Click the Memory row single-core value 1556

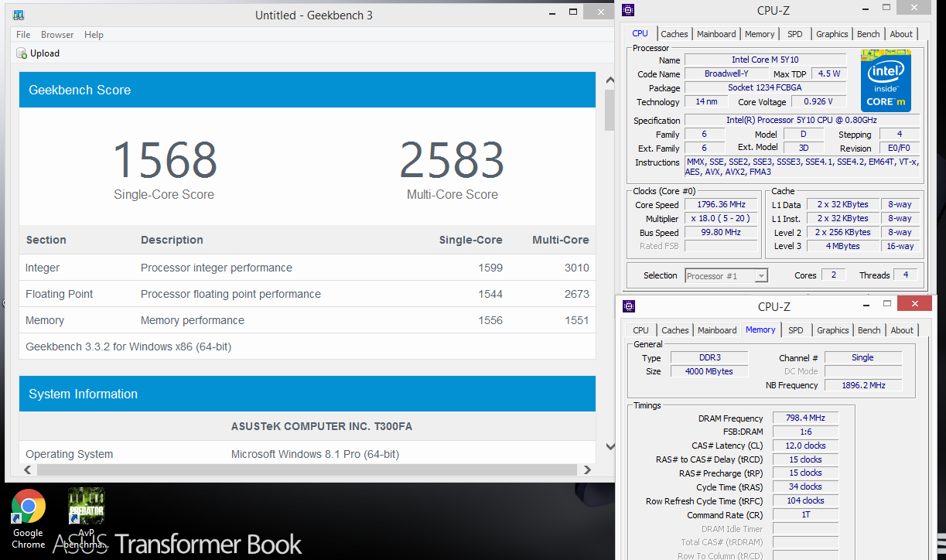click(490, 320)
